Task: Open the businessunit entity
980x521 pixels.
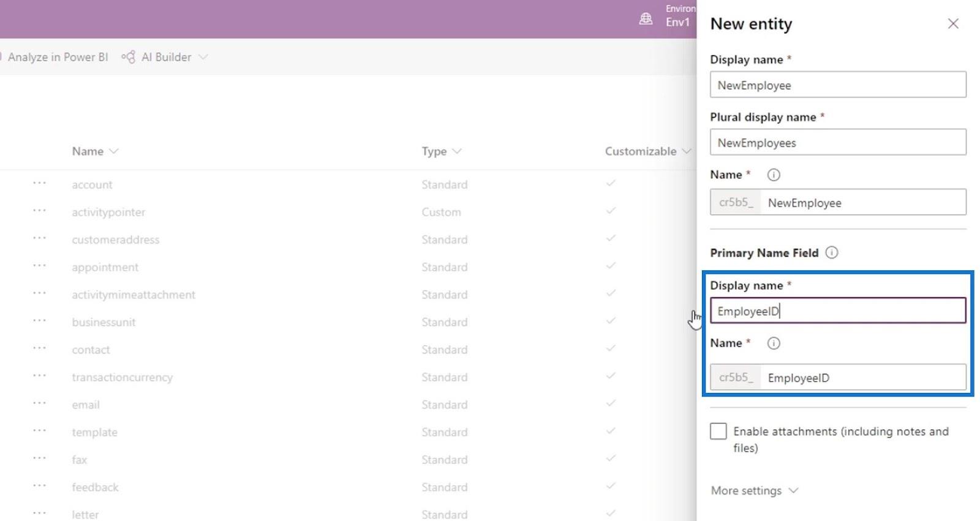Action: [104, 322]
